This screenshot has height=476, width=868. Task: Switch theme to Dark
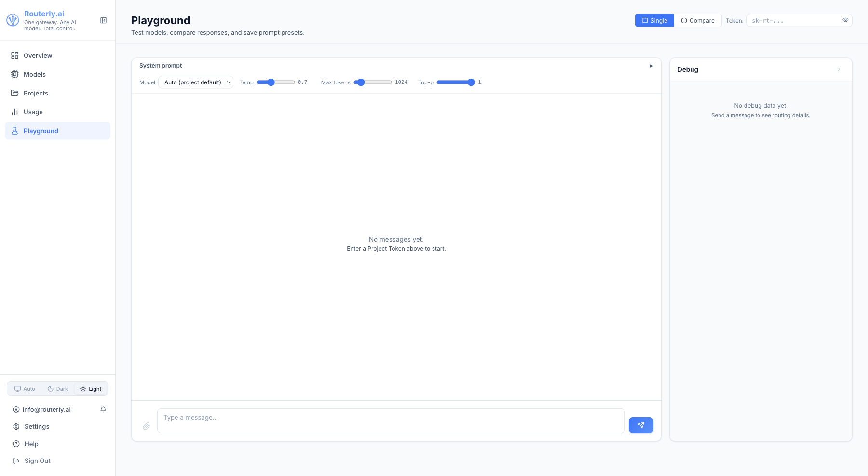point(58,389)
